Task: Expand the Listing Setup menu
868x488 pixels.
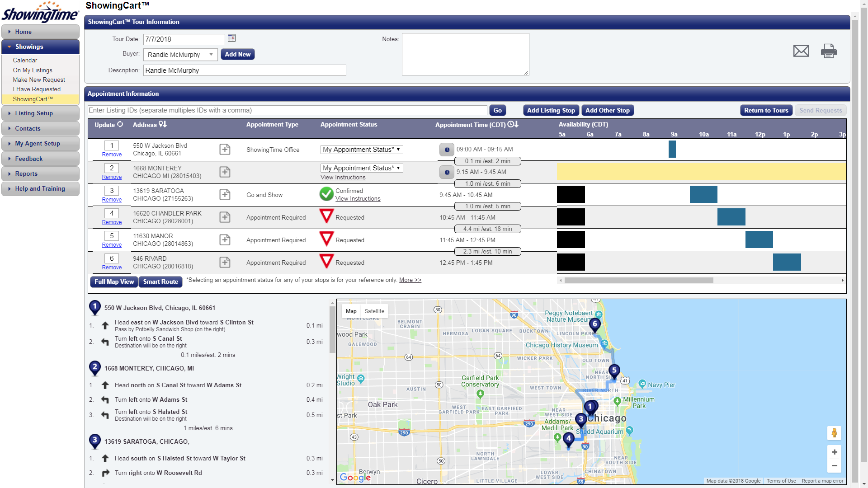Action: (x=34, y=113)
